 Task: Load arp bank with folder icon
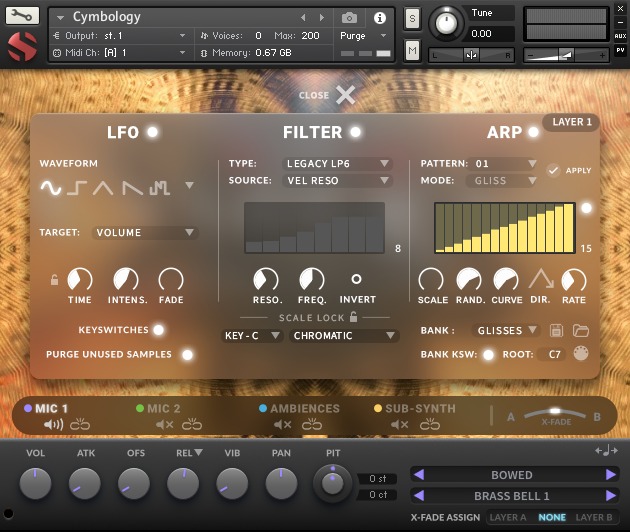(x=581, y=330)
